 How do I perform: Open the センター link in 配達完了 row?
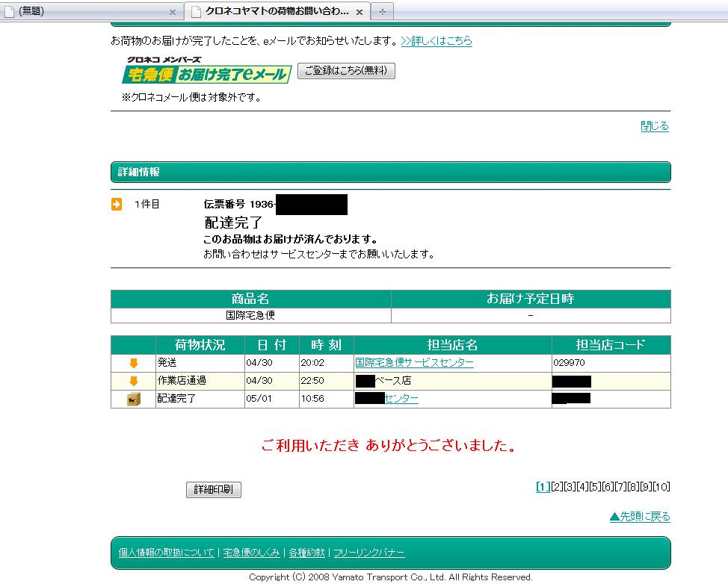(401, 399)
